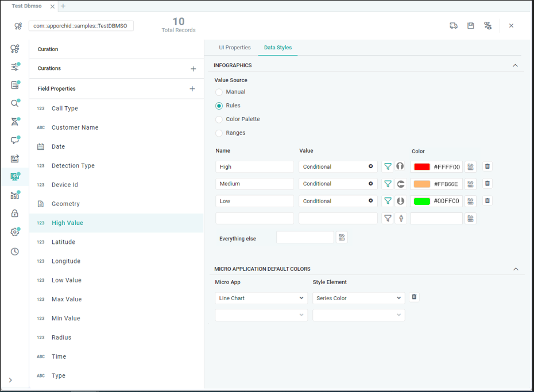Click the Everything else input field
Image resolution: width=534 pixels, height=392 pixels.
tap(305, 238)
